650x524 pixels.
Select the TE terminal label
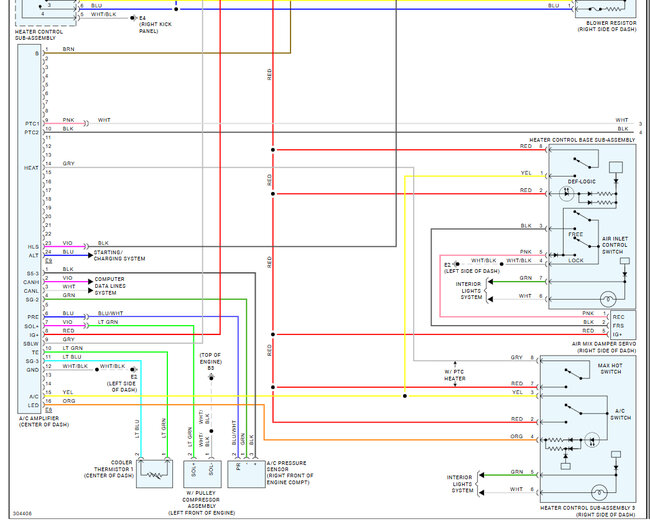35,352
